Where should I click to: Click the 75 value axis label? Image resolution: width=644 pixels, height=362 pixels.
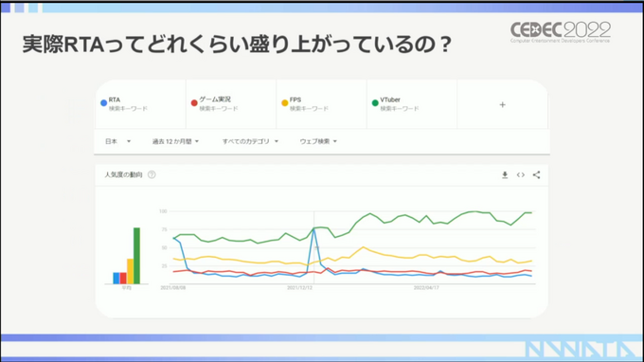(164, 229)
